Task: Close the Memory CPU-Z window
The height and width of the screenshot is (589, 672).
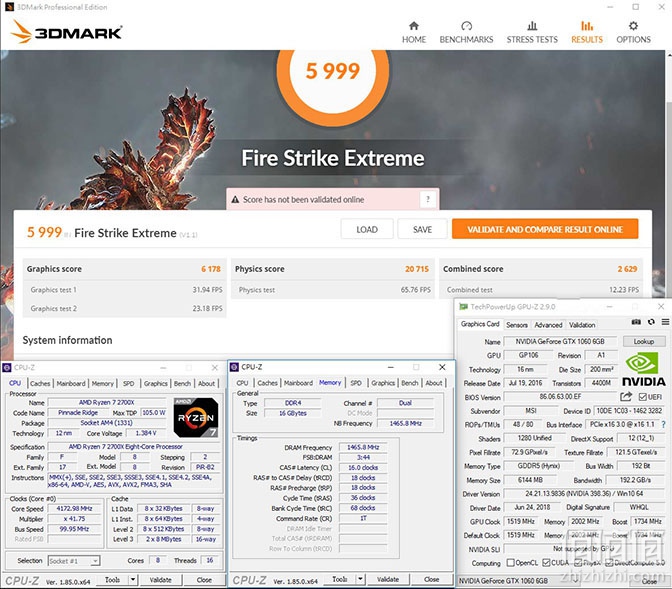Action: point(442,367)
